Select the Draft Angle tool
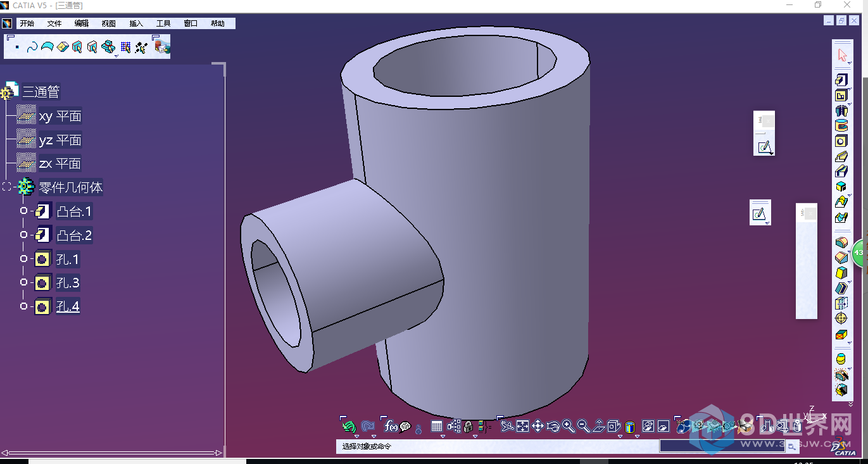Image resolution: width=868 pixels, height=464 pixels. 841,273
